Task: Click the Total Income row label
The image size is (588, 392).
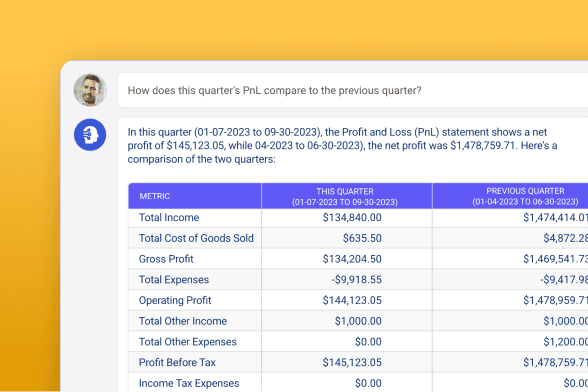Action: [169, 218]
